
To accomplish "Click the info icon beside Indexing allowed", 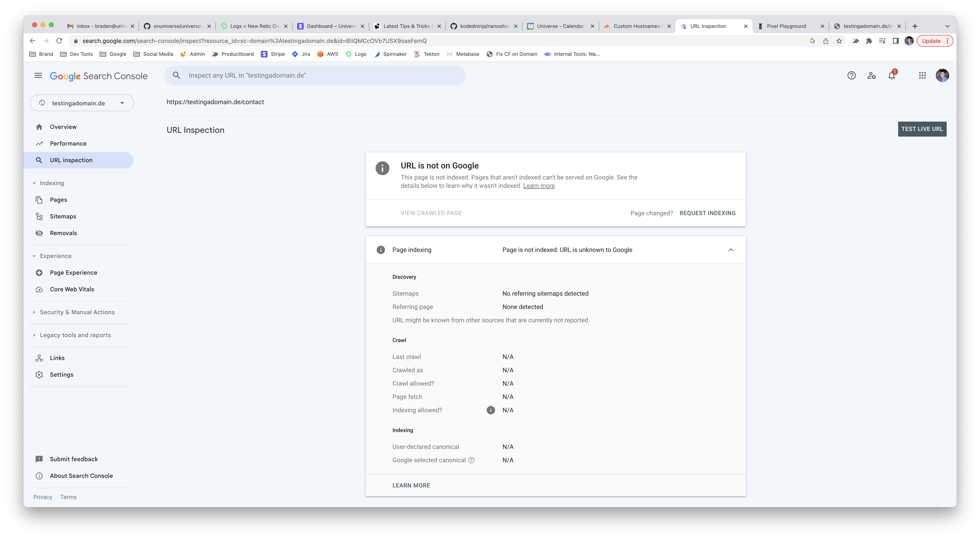I will tap(491, 410).
